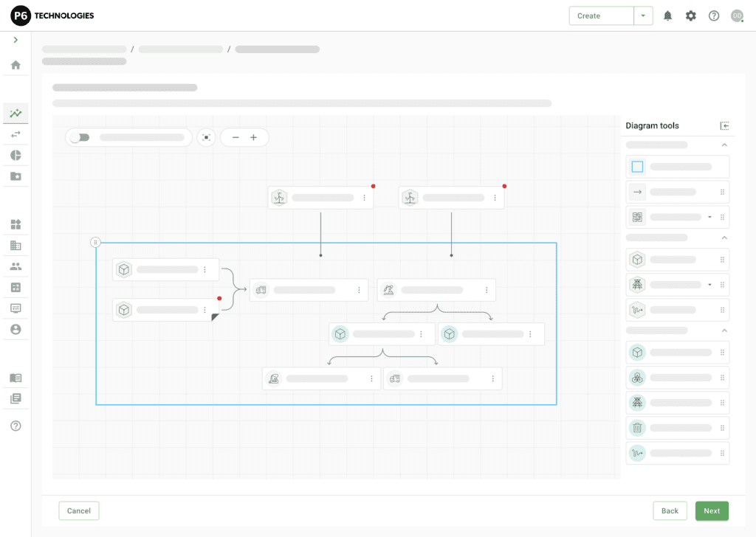
Task: Select the cube node tool in Diagram tools
Action: click(x=636, y=259)
